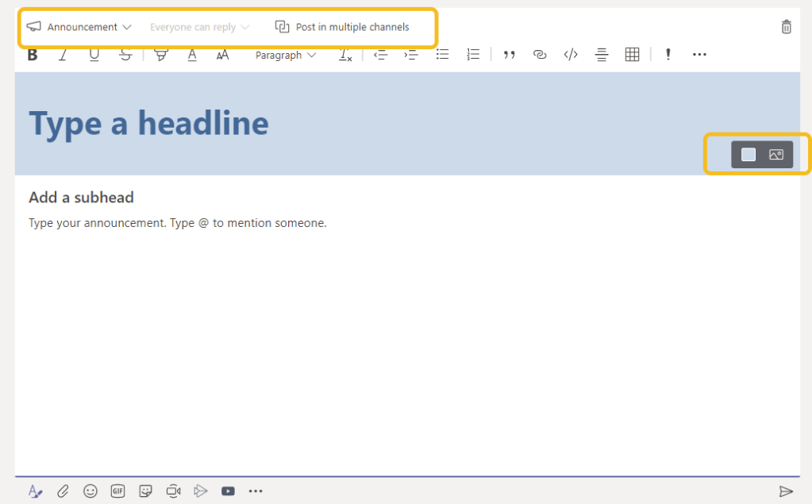Click Post in multiple channels

coord(342,27)
